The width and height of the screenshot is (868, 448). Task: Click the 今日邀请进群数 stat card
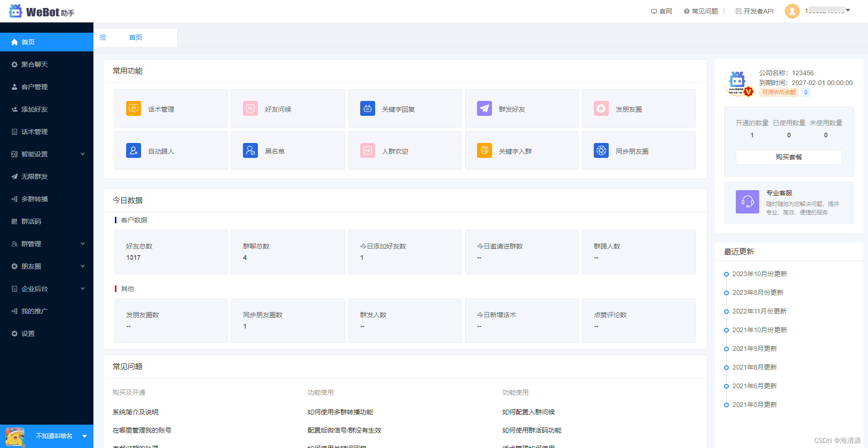(522, 252)
